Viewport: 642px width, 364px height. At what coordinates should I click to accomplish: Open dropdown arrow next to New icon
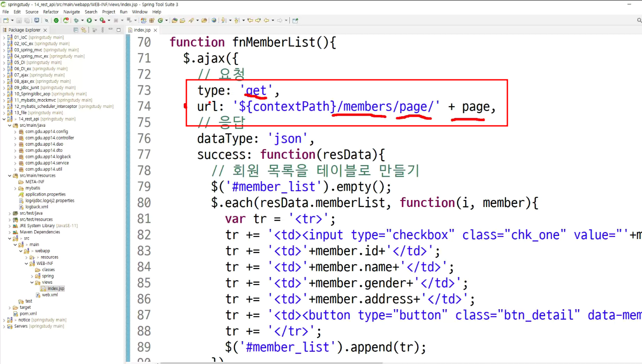click(12, 20)
